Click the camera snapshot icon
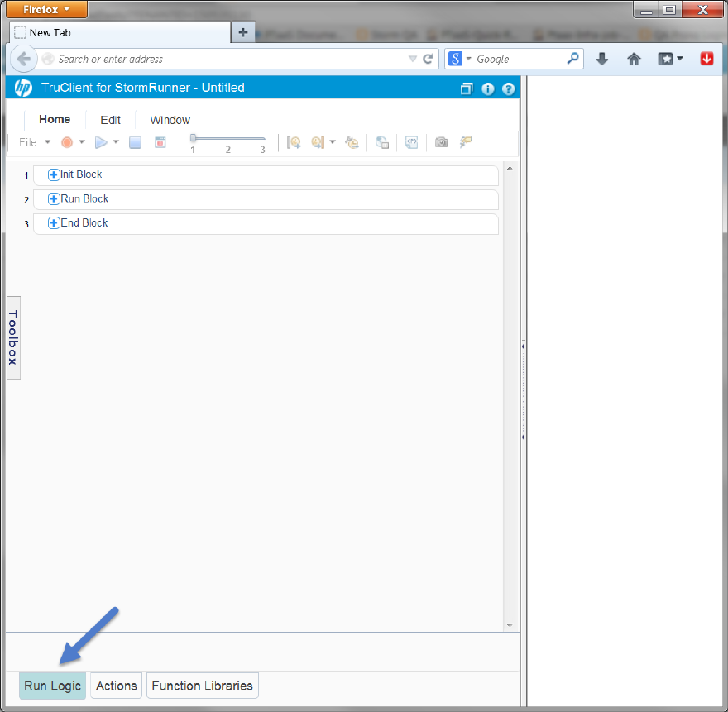 [441, 142]
